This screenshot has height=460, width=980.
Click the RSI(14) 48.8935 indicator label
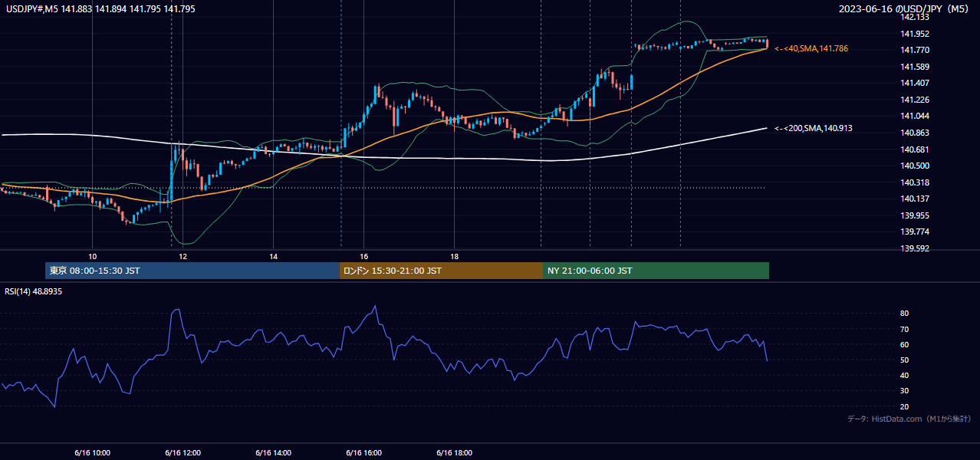click(x=34, y=291)
